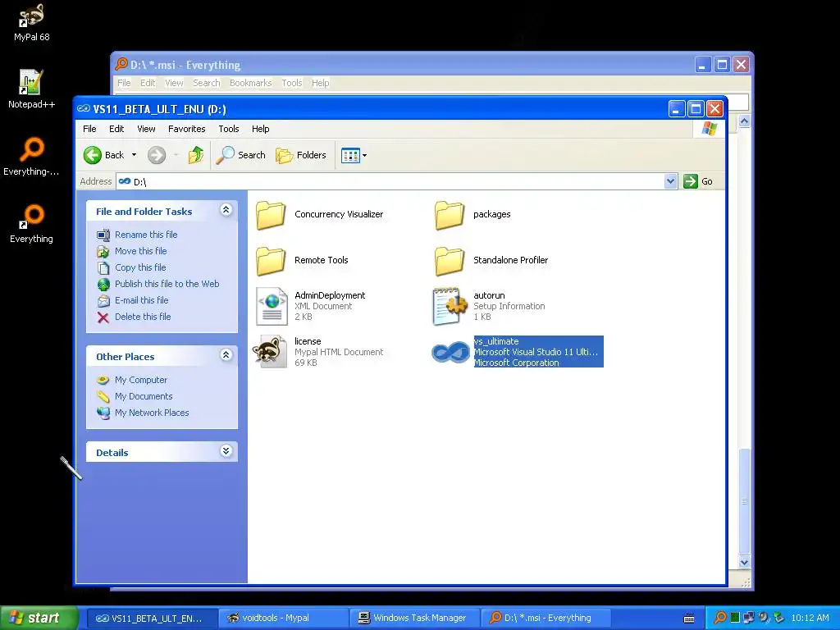Open the File menu in Explorer window
Image resolution: width=840 pixels, height=630 pixels.
(89, 129)
